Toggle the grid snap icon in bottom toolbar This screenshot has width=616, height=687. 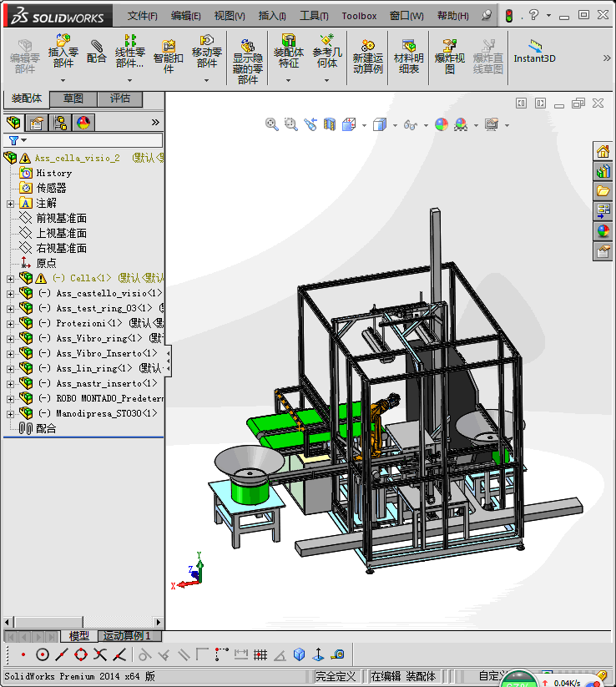tap(260, 654)
